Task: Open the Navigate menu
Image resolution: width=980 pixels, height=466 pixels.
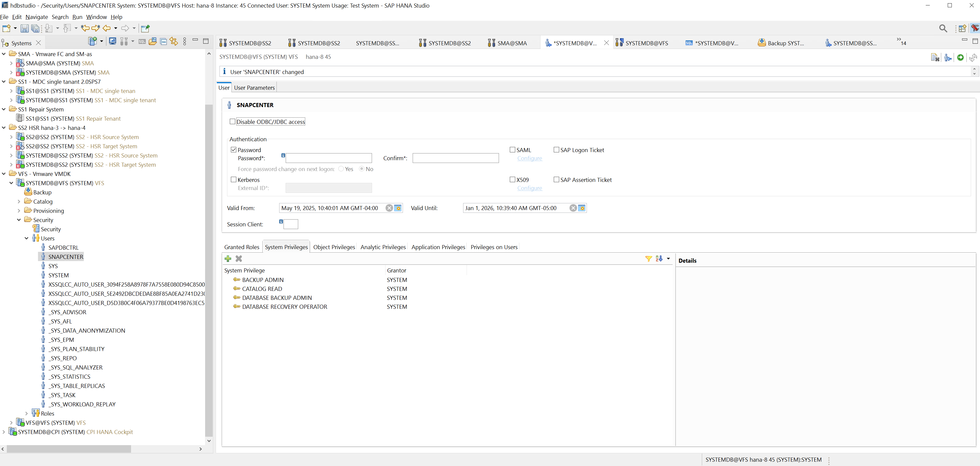Action: (37, 17)
